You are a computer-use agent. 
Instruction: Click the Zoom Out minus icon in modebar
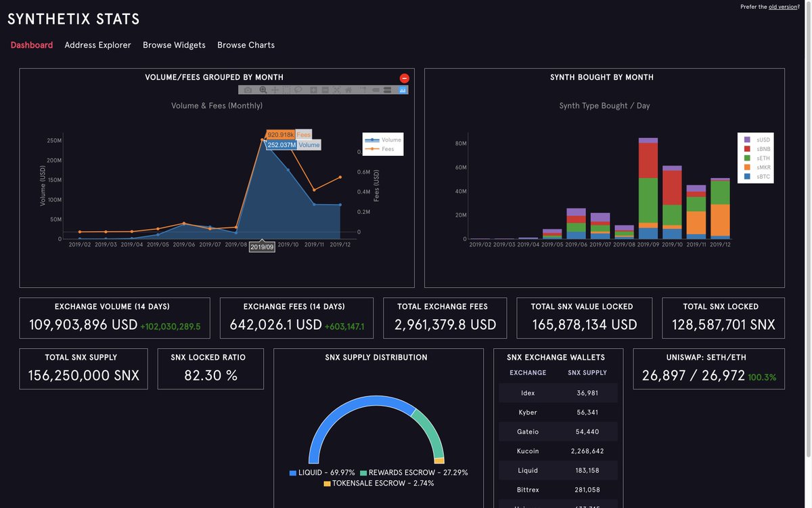(x=325, y=90)
